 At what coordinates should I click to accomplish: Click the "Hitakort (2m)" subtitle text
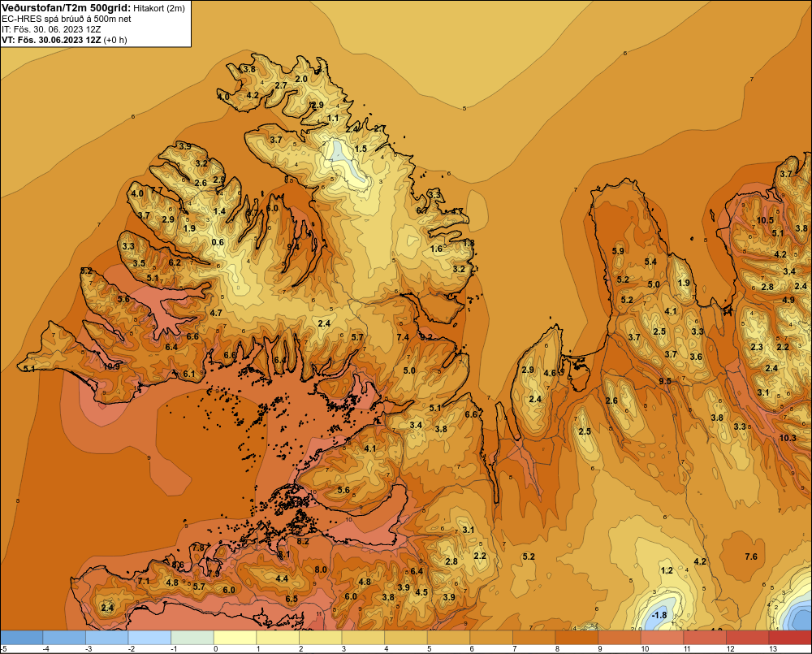tap(158, 8)
